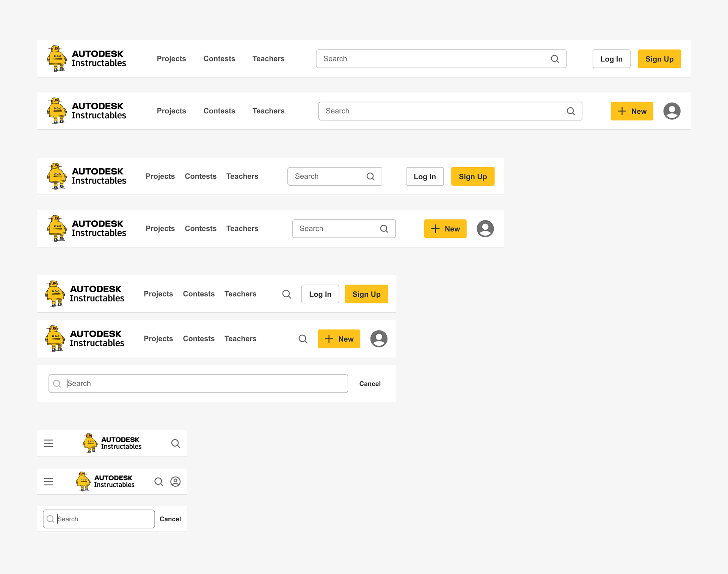Click Contests in the sixth header
The height and width of the screenshot is (574, 728).
(x=199, y=339)
